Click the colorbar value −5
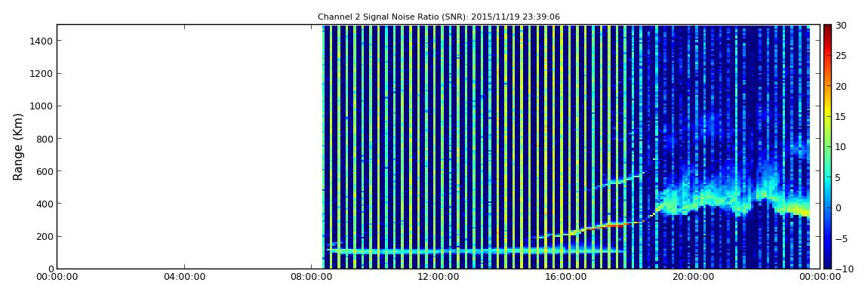This screenshot has width=868, height=307. 841,238
